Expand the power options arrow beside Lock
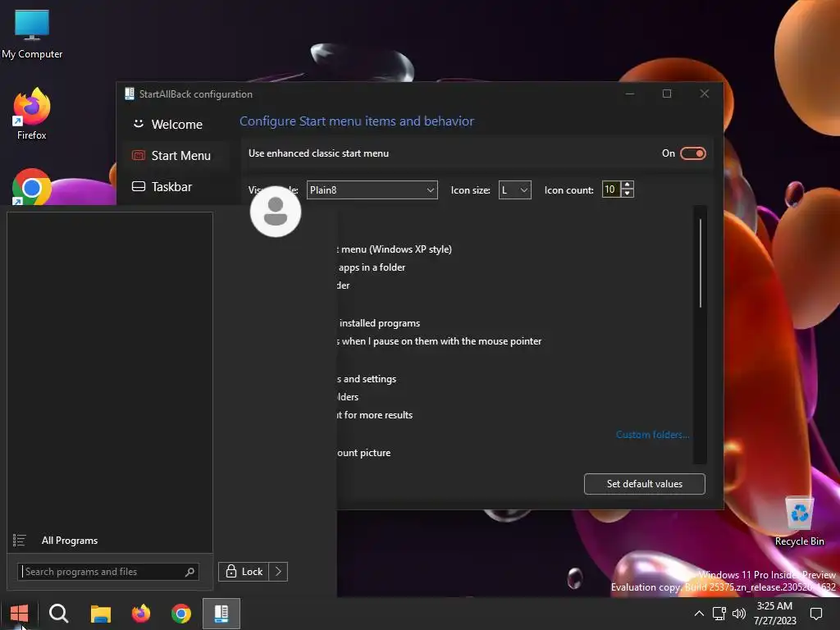The height and width of the screenshot is (630, 840). [x=279, y=572]
